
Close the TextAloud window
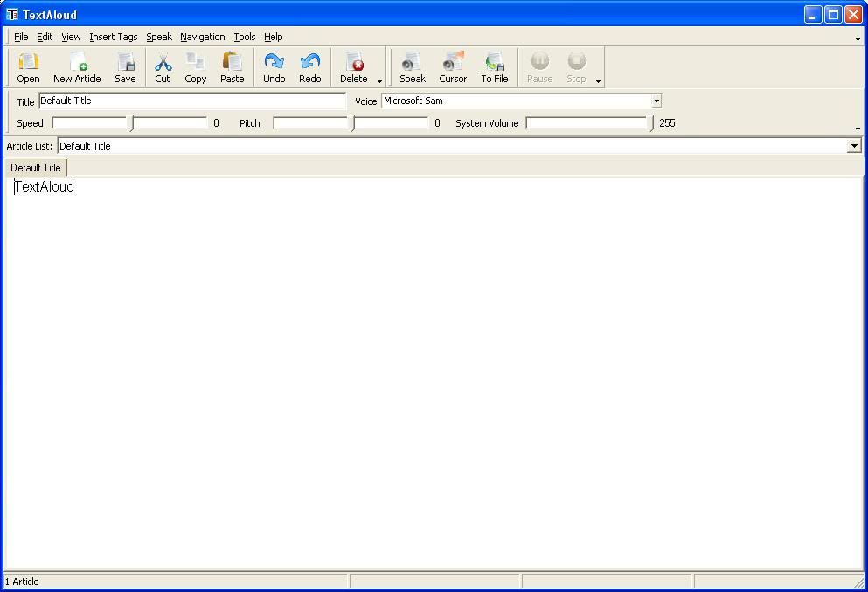(853, 14)
